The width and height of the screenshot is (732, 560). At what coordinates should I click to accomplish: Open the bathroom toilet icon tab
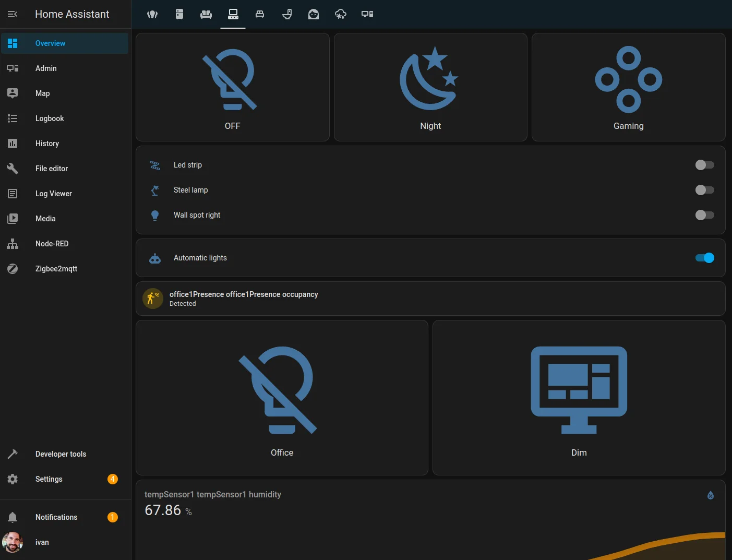coord(287,14)
